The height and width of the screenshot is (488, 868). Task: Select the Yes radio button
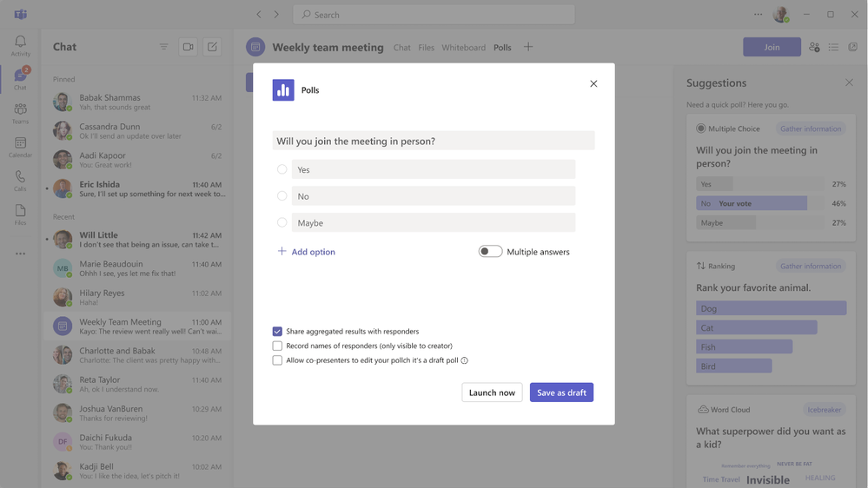[x=282, y=169]
